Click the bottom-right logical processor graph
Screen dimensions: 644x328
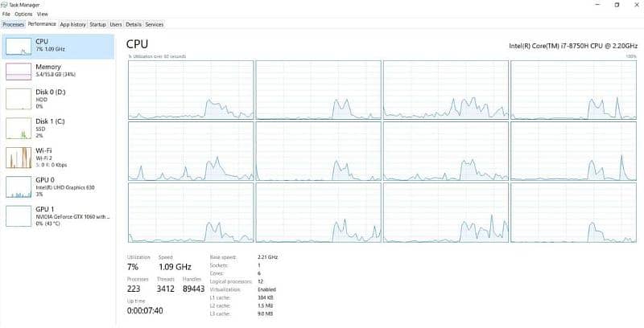pyautogui.click(x=574, y=212)
